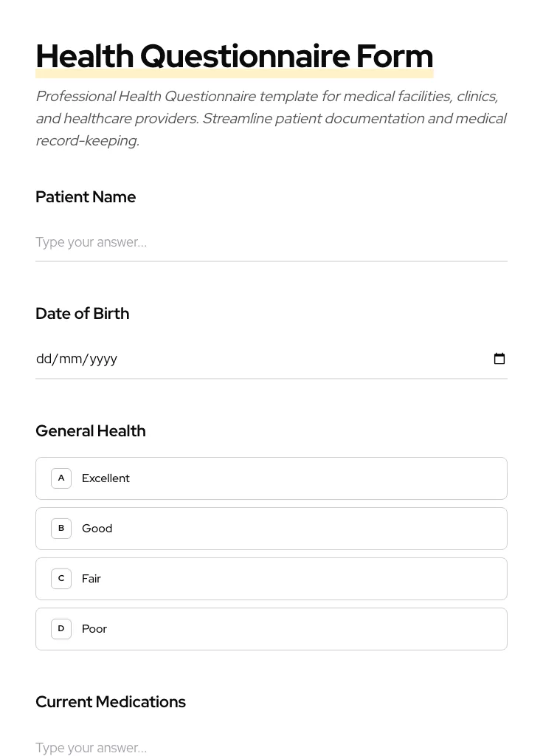Click the letter A key badge
This screenshot has width=543, height=756.
point(61,478)
